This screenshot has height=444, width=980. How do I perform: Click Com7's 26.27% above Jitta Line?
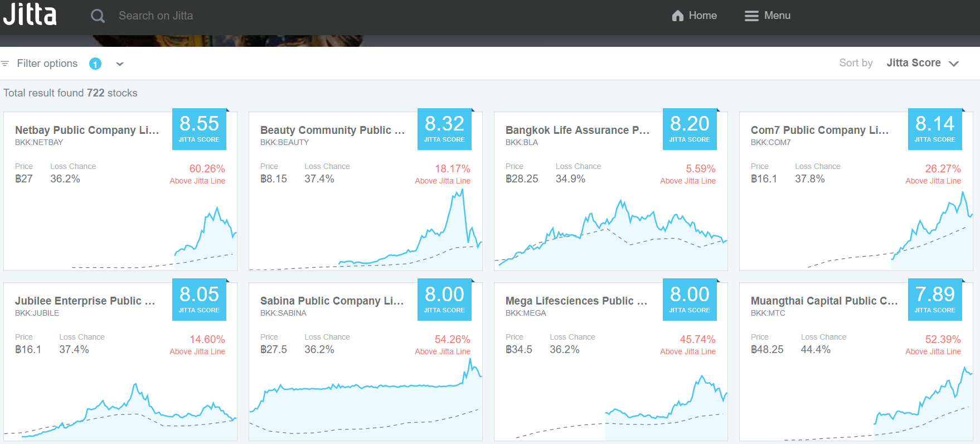point(933,174)
